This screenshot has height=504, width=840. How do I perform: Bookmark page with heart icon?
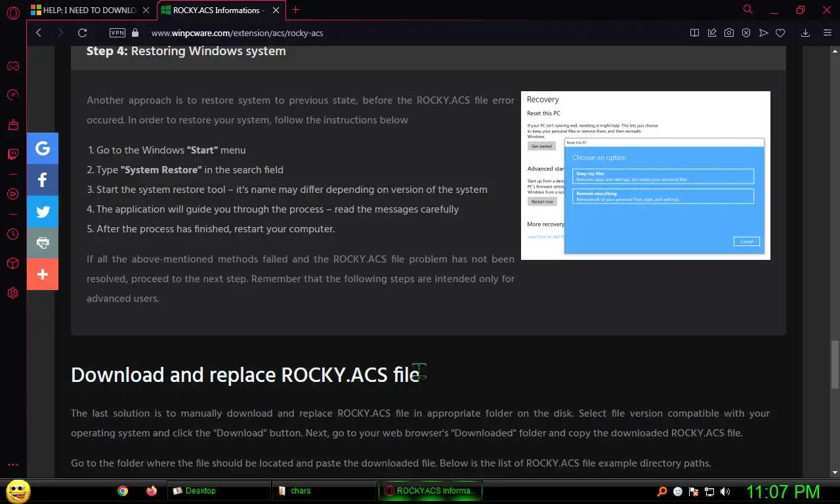tap(780, 33)
